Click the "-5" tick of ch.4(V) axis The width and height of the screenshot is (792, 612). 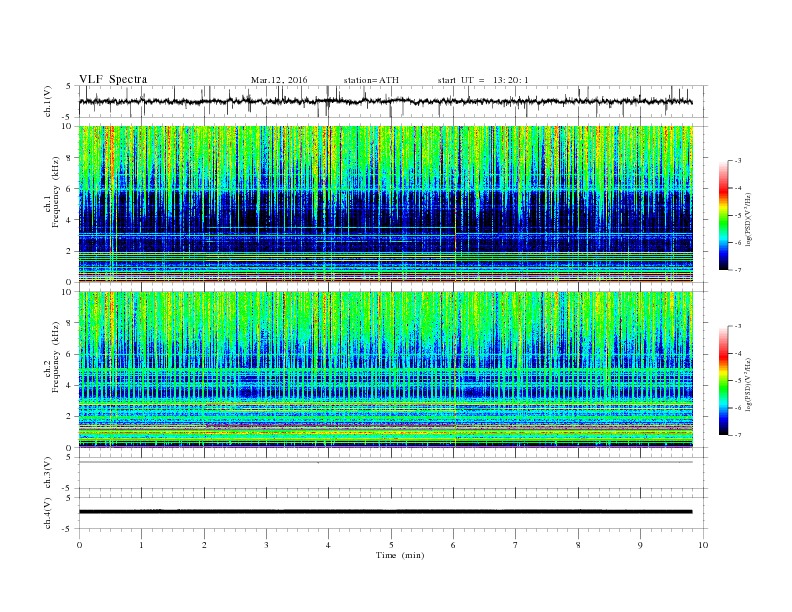[68, 529]
